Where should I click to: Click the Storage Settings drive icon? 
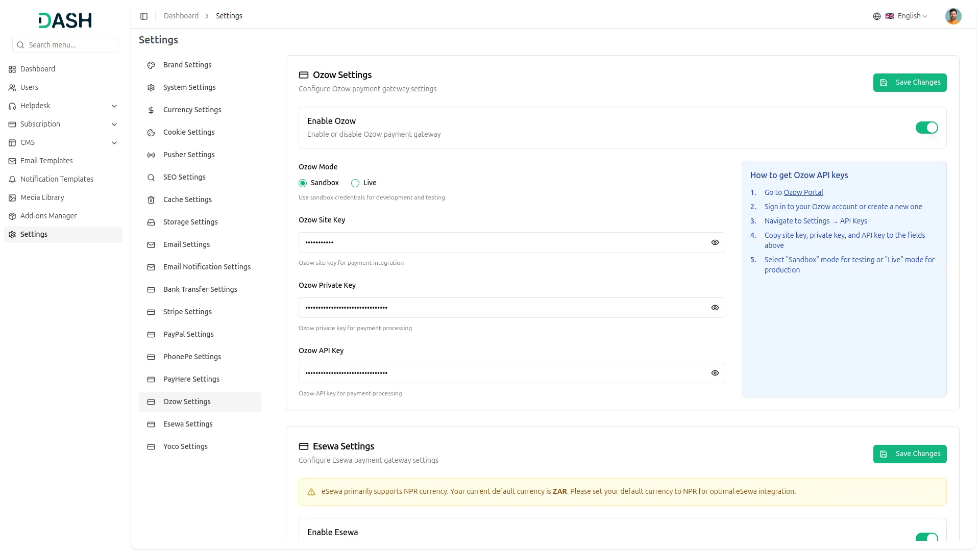click(x=151, y=222)
